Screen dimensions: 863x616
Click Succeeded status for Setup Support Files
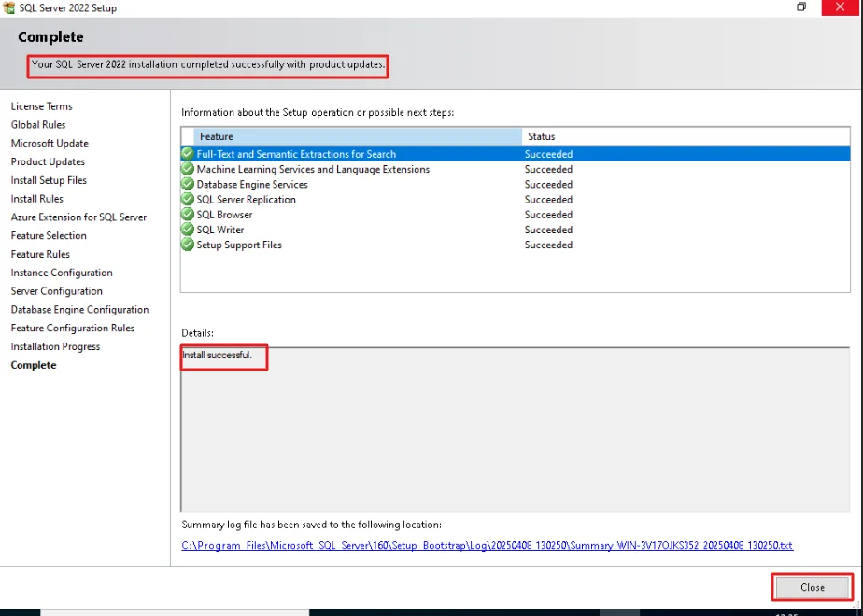pos(549,245)
